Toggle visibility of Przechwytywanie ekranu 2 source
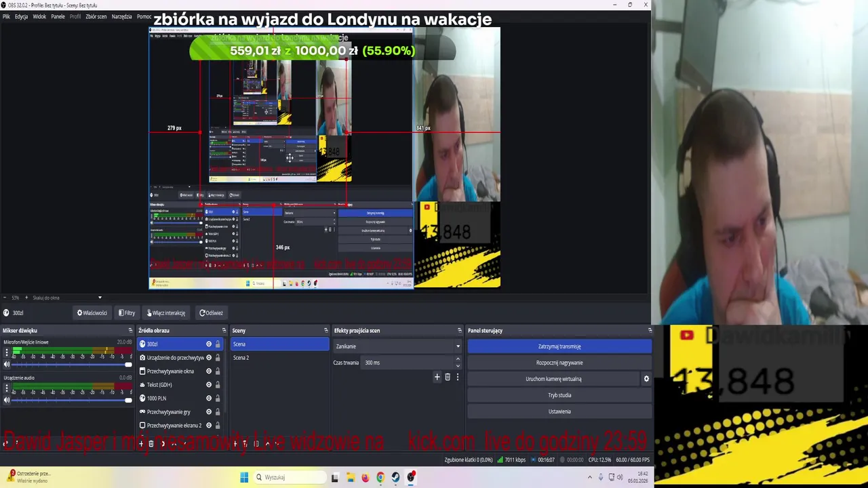 pyautogui.click(x=209, y=426)
